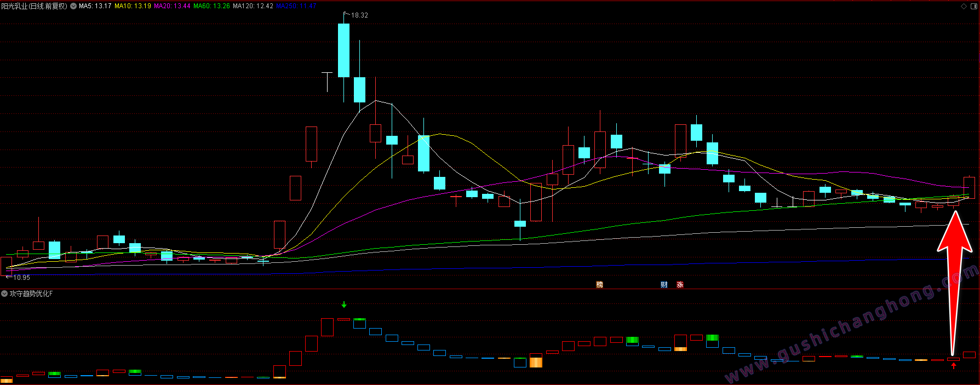Click the 榜 event marker
Screen dimensions: 980x385
599,285
